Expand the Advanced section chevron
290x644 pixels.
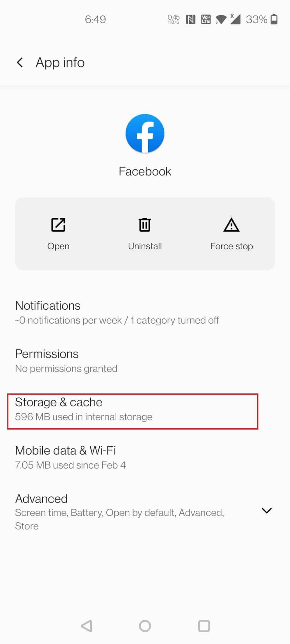click(x=266, y=511)
